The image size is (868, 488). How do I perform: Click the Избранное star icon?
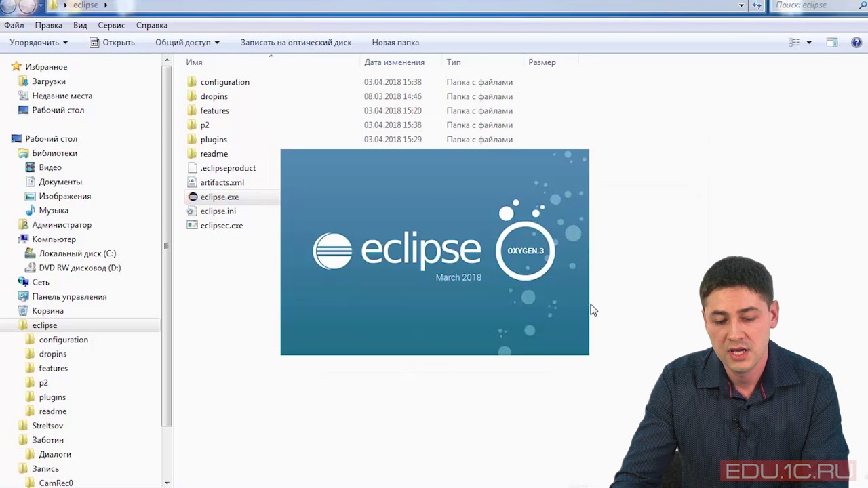16,66
